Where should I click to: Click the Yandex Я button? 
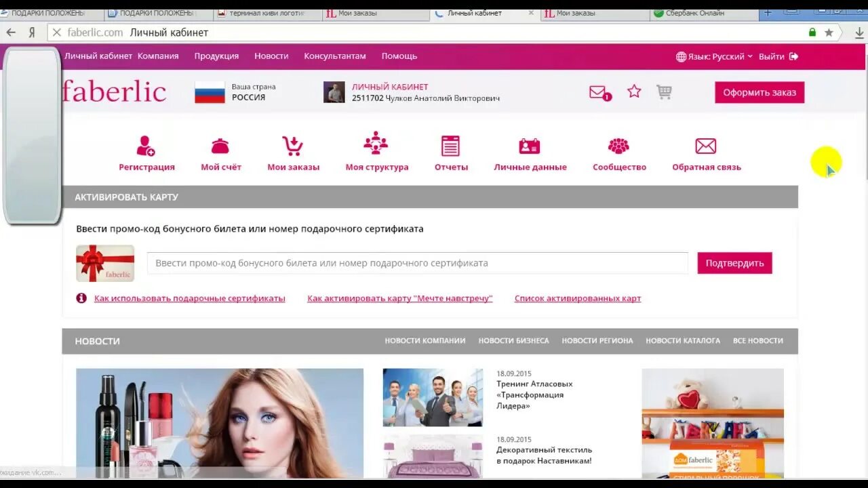32,33
